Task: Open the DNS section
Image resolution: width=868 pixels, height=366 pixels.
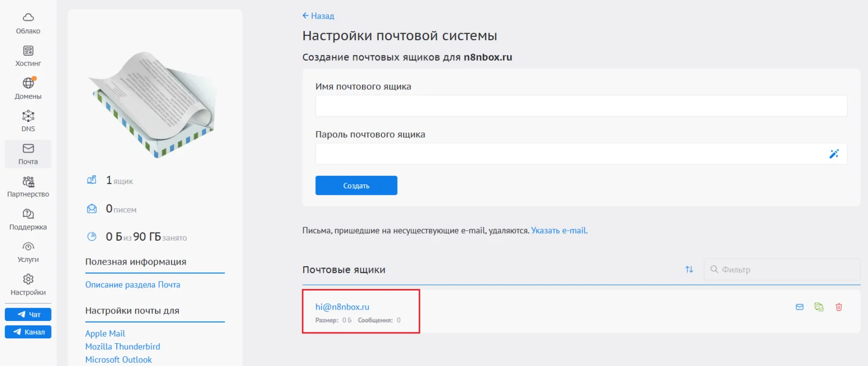Action: pos(28,121)
